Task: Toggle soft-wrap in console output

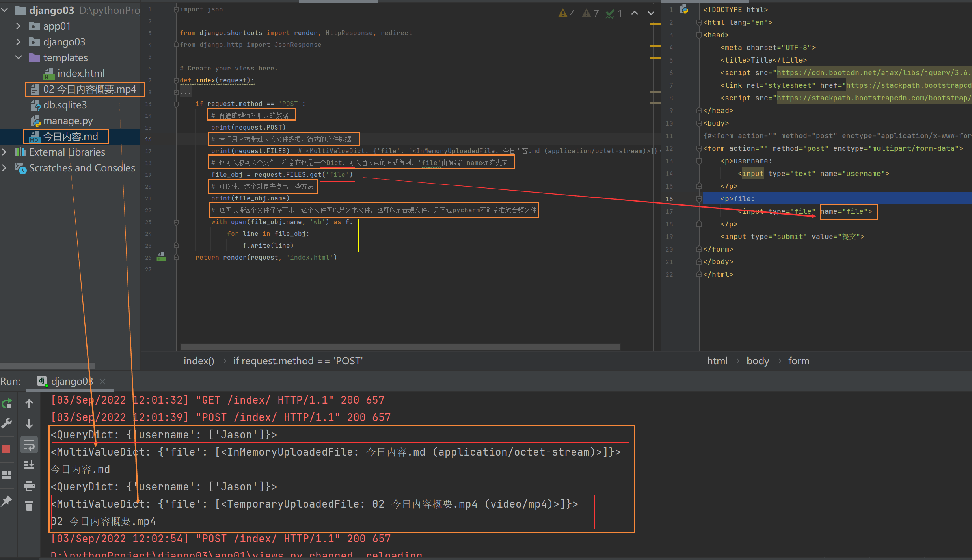Action: pyautogui.click(x=29, y=445)
